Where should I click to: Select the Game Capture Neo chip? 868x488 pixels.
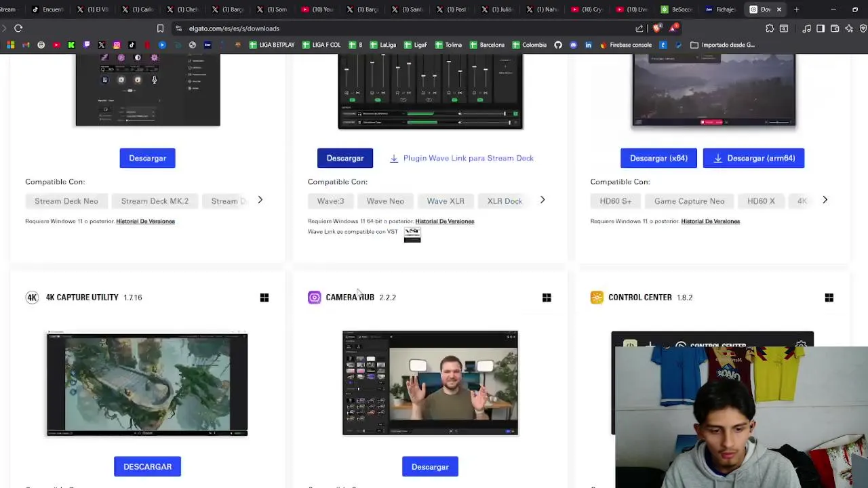click(689, 201)
